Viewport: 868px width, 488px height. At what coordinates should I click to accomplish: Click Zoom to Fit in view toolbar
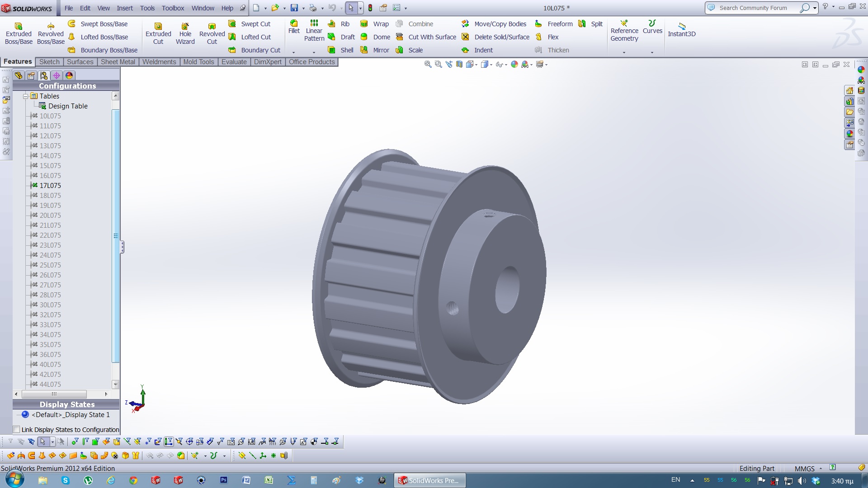pyautogui.click(x=428, y=65)
